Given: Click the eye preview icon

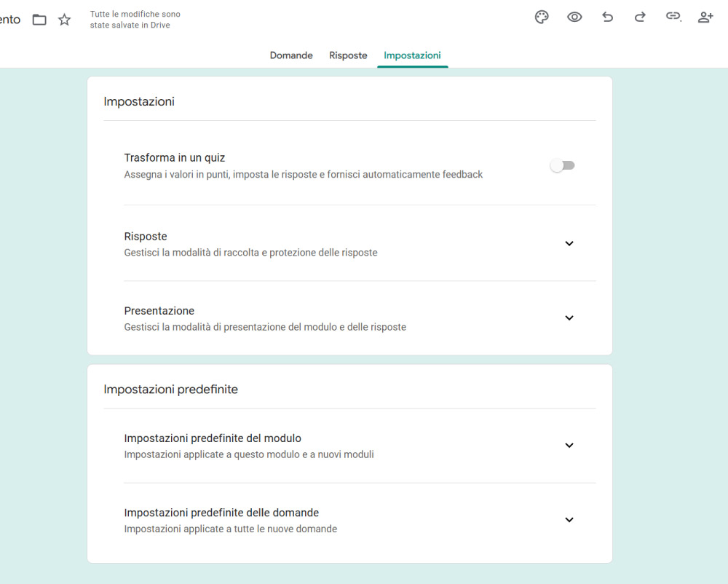Looking at the screenshot, I should (x=574, y=17).
